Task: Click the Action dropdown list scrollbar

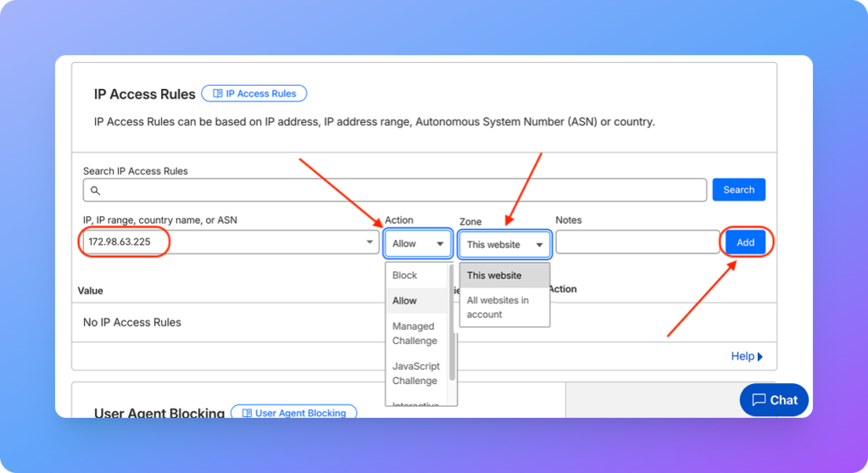Action: click(452, 322)
